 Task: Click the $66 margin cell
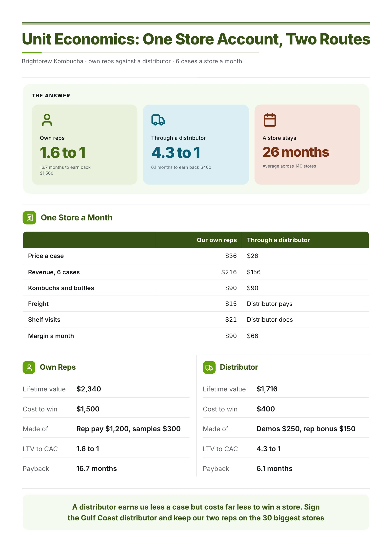click(x=253, y=336)
